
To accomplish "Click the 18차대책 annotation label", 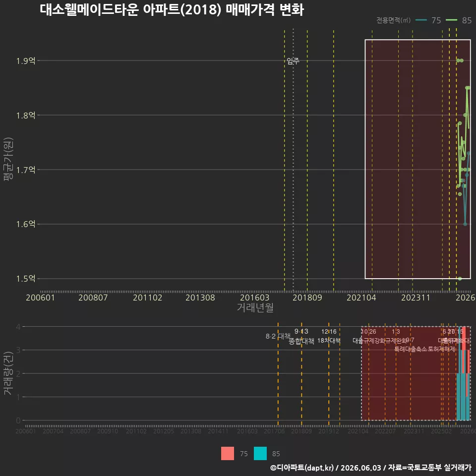I will coord(329,341).
